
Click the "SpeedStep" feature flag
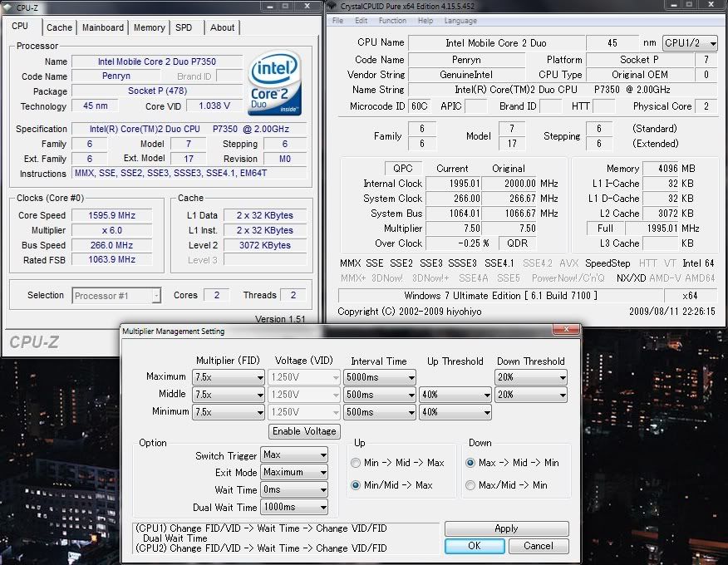[607, 263]
